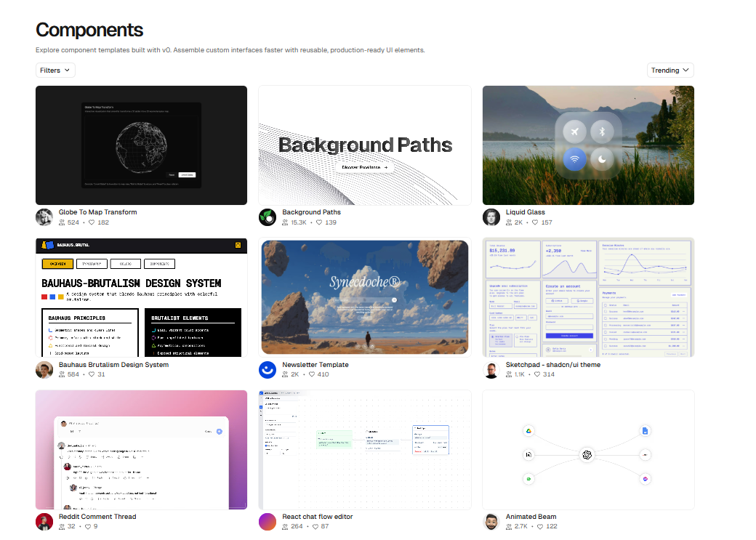
Task: Click the Globe To Map Transform author avatar
Action: 44,217
